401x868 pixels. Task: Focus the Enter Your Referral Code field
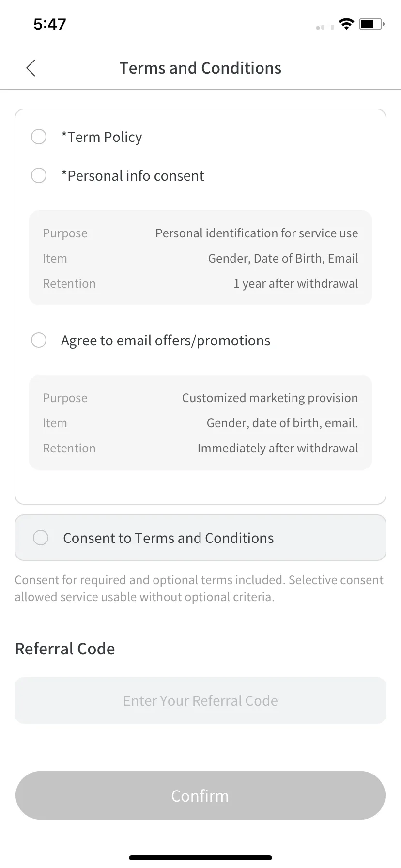(200, 700)
